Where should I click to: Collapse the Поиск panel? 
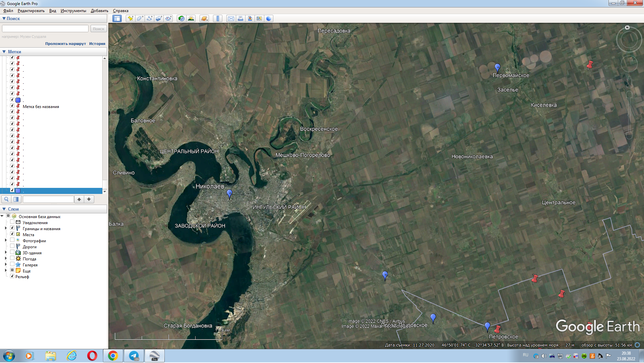click(x=4, y=19)
